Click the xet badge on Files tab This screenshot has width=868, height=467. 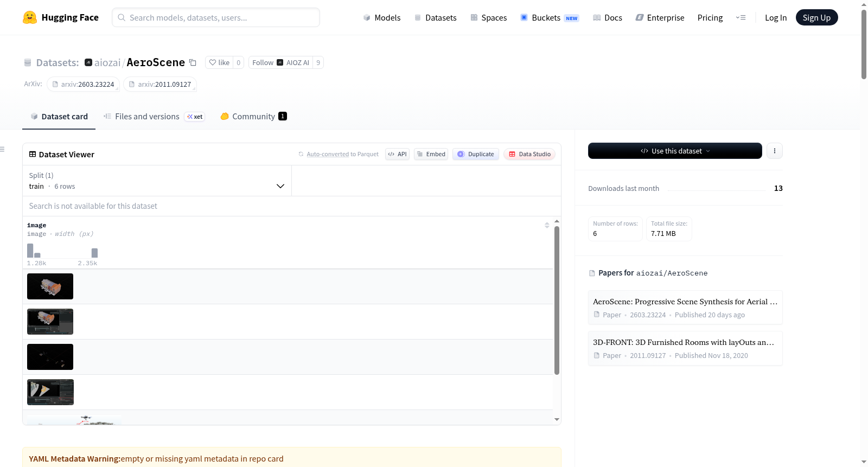click(x=195, y=117)
